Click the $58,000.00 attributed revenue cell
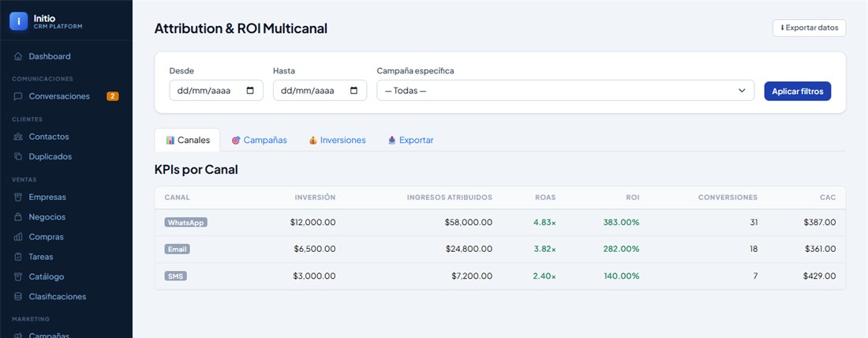868x338 pixels. pos(468,222)
